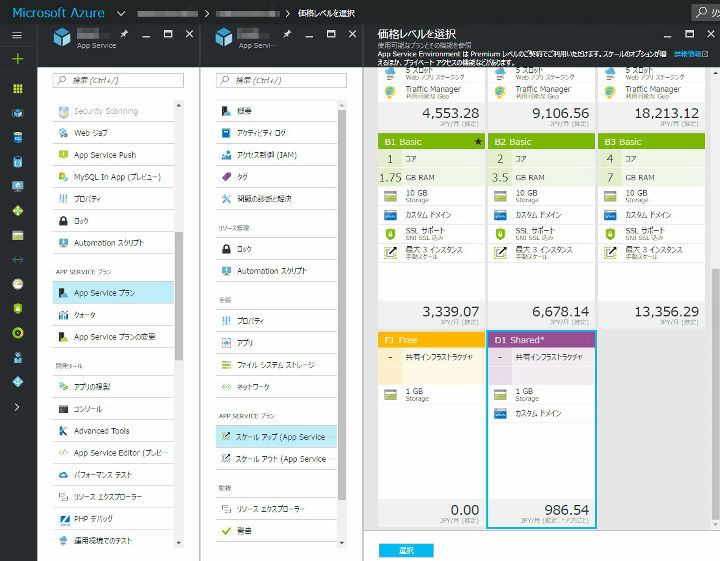Open 警告 item with green check

tap(276, 531)
